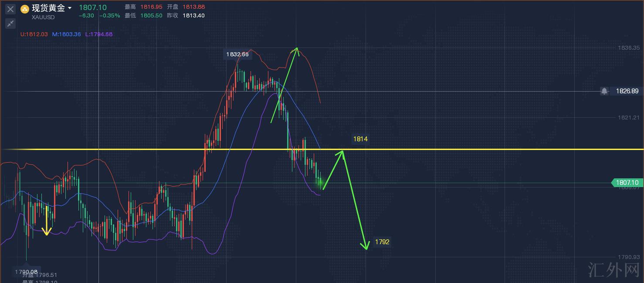Click the 1836.35 price axis label
The width and height of the screenshot is (644, 283).
[x=629, y=48]
